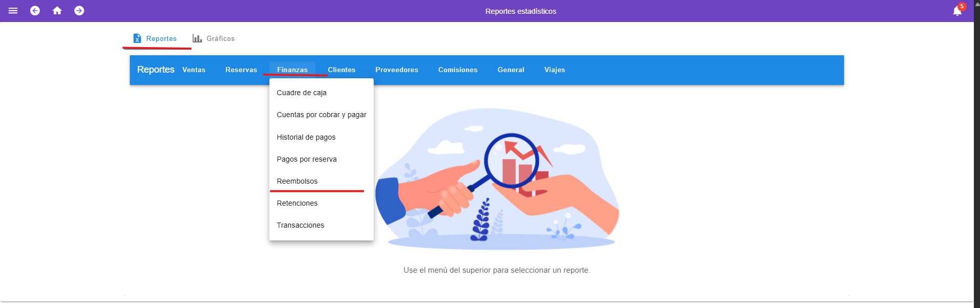The image size is (980, 308).
Task: Click the Viajes toolbar button
Action: (555, 70)
